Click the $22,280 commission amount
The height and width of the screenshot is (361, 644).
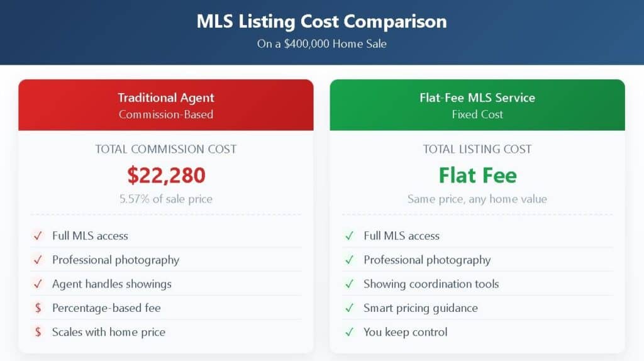coord(166,175)
